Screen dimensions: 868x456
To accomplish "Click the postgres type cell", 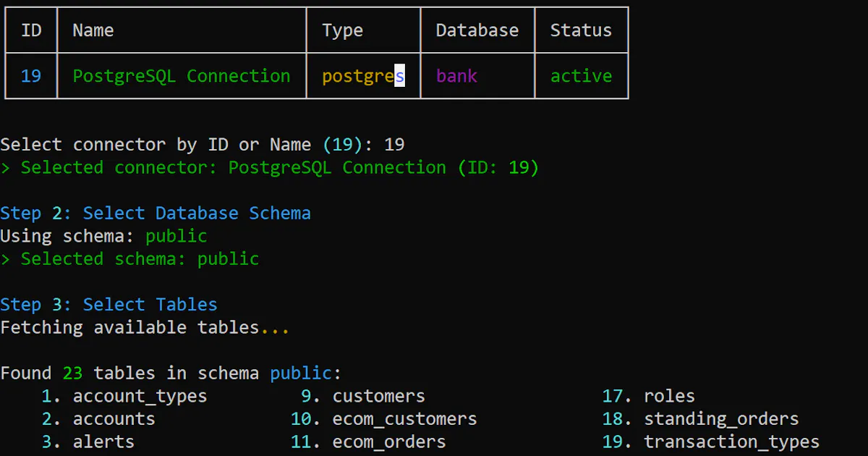I will tap(363, 76).
